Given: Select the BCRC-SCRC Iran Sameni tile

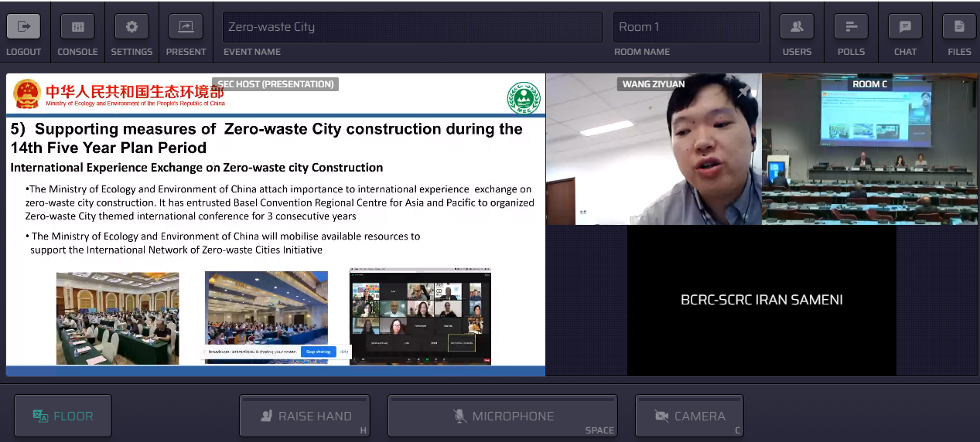Looking at the screenshot, I should click(x=762, y=300).
